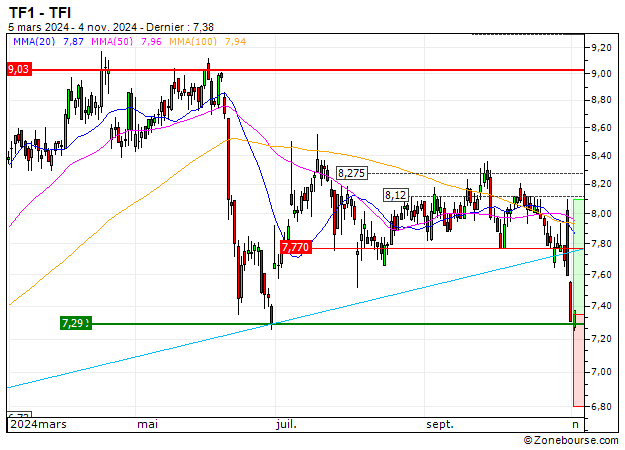Select the 8,275 price level tag
The image size is (625, 450).
click(x=352, y=173)
